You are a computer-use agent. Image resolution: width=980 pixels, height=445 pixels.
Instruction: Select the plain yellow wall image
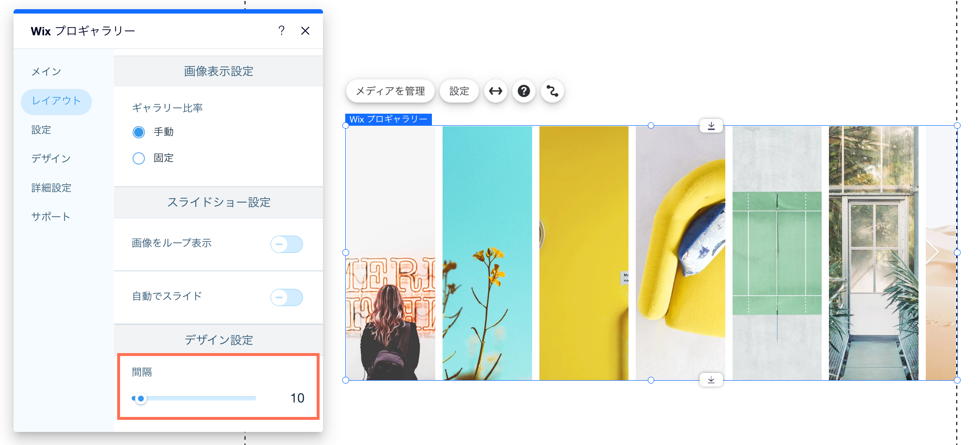pyautogui.click(x=584, y=253)
